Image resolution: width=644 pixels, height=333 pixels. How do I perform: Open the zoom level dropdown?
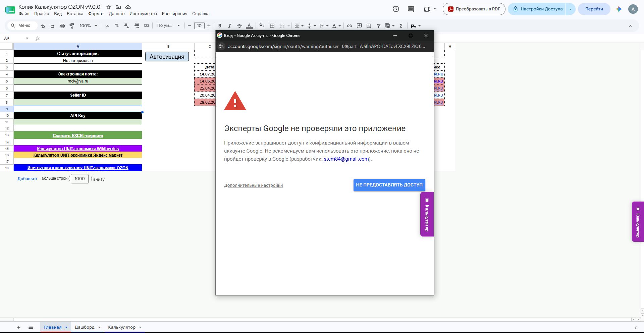tap(88, 26)
